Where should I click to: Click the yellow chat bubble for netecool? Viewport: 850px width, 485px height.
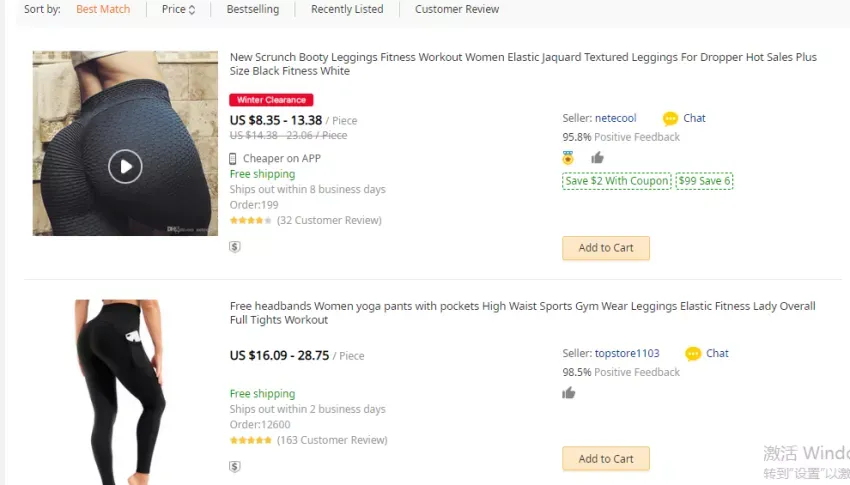tap(670, 119)
